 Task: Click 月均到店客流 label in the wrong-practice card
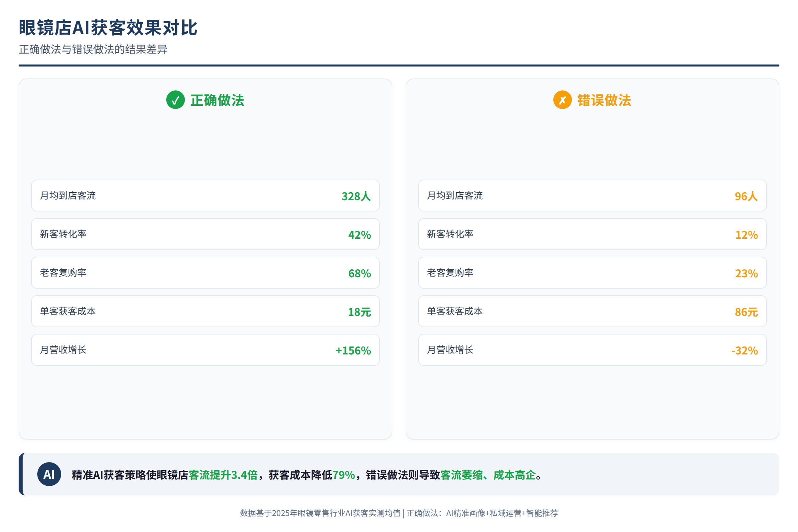coord(455,196)
